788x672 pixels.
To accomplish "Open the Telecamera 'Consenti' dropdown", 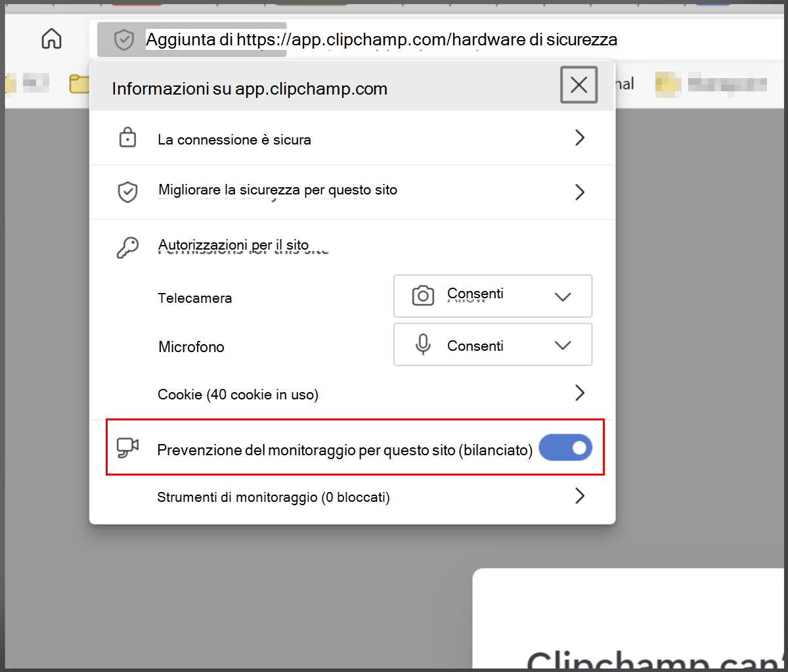I will point(492,296).
